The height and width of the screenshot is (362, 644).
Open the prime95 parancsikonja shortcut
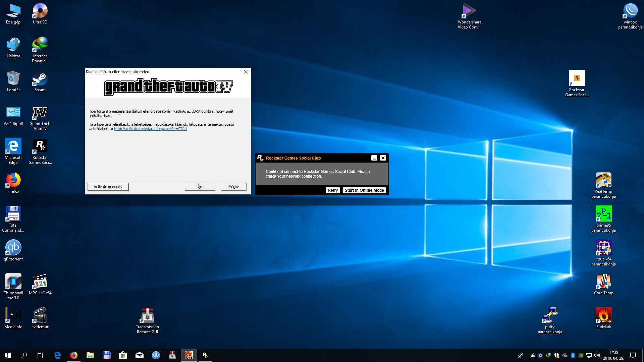[x=603, y=219]
